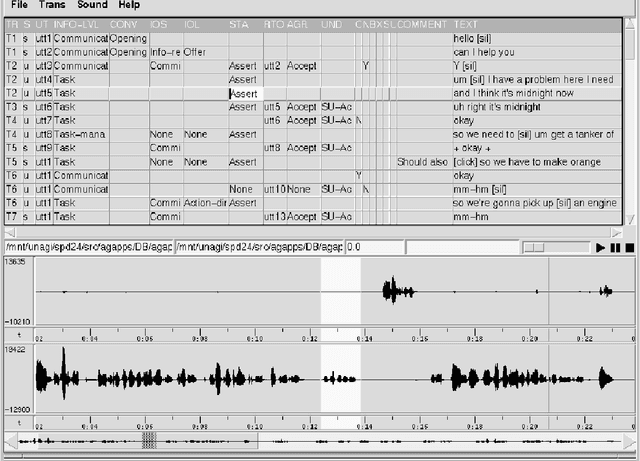Click the COMMENT column header
The height and width of the screenshot is (461, 640).
[422, 24]
